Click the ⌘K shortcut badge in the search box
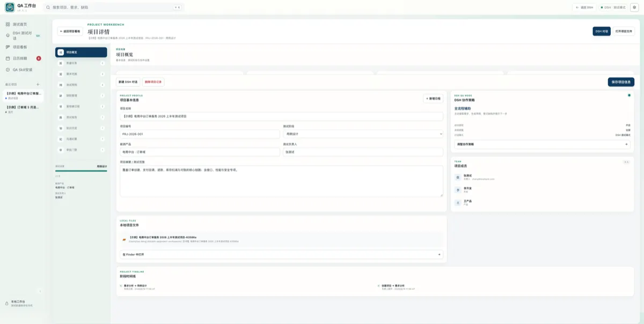Viewport: 644px width, 324px height. click(x=177, y=8)
